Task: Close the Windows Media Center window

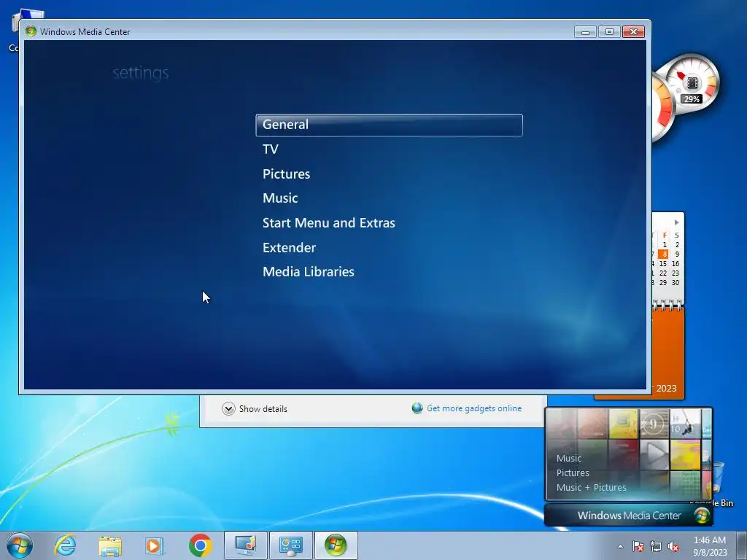Action: click(633, 32)
